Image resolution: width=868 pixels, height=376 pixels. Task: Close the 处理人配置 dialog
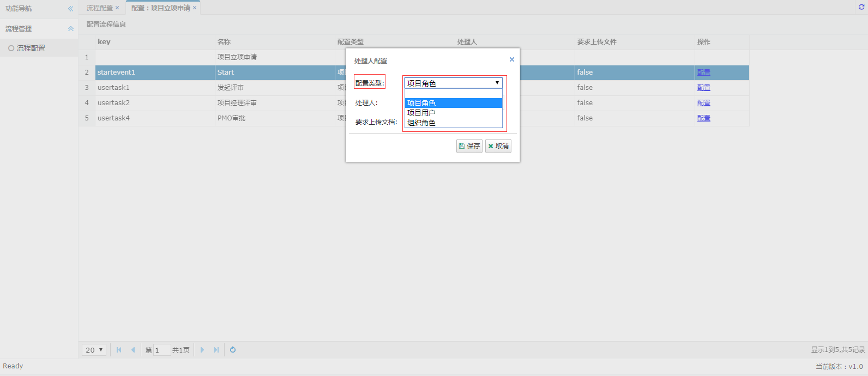[511, 59]
